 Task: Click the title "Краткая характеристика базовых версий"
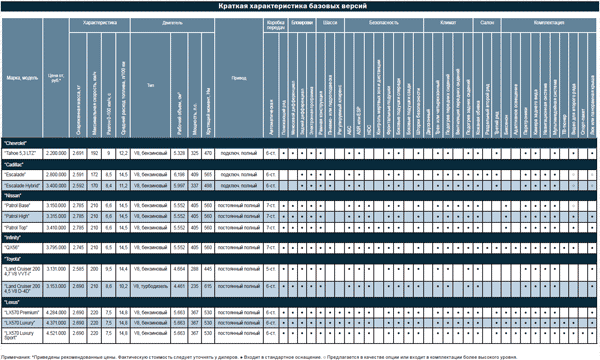pos(293,6)
